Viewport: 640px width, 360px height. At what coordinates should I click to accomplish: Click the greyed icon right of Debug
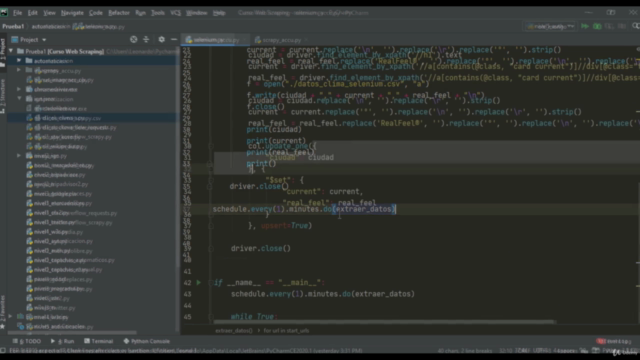pos(609,26)
